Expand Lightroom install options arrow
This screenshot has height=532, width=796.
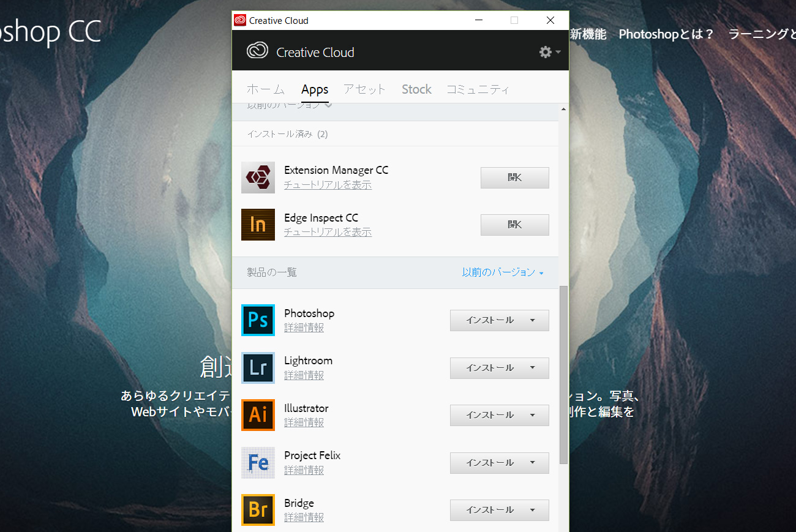(532, 368)
